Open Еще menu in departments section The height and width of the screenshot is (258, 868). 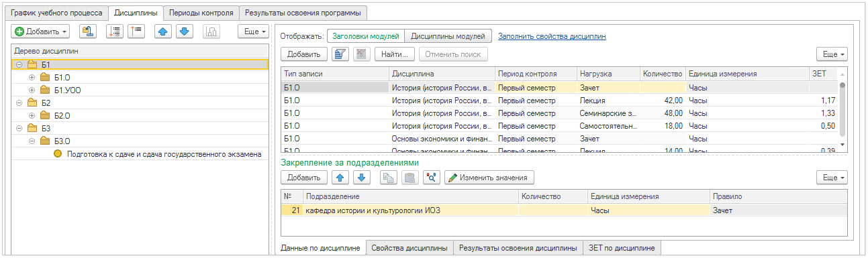(x=832, y=178)
